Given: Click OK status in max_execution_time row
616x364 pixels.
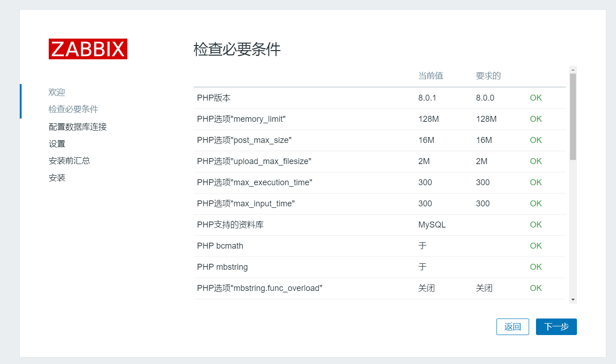Looking at the screenshot, I should [x=536, y=182].
